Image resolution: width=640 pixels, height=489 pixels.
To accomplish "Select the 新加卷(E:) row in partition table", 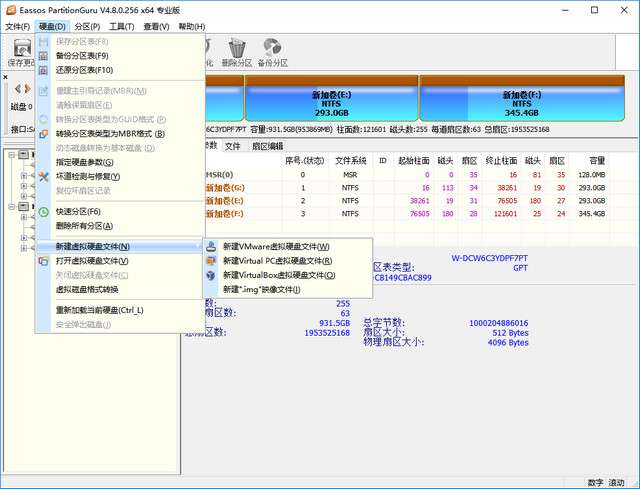I will coord(404,201).
